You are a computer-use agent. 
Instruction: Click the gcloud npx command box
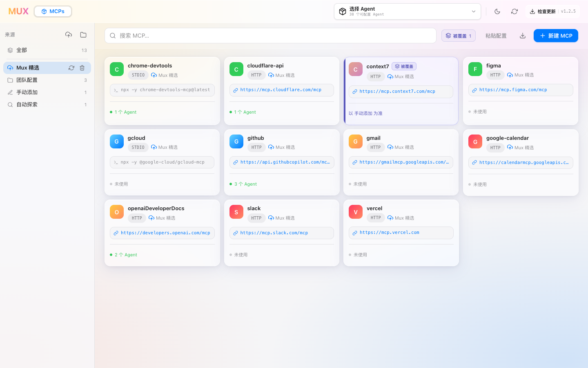coord(162,162)
